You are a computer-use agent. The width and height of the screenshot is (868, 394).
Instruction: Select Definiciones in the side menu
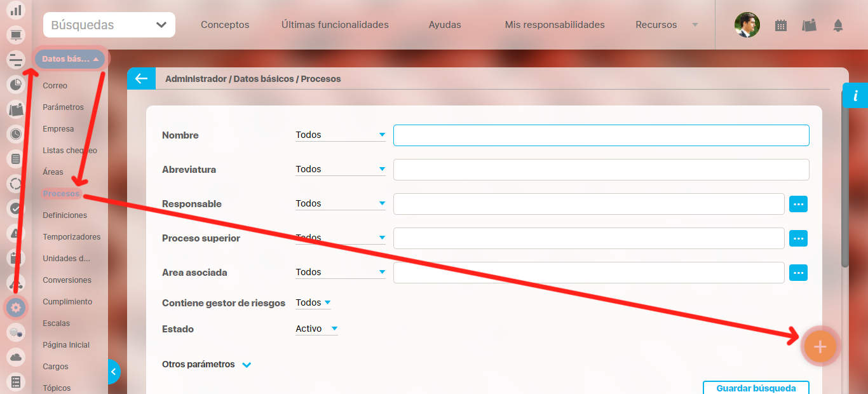tap(65, 215)
